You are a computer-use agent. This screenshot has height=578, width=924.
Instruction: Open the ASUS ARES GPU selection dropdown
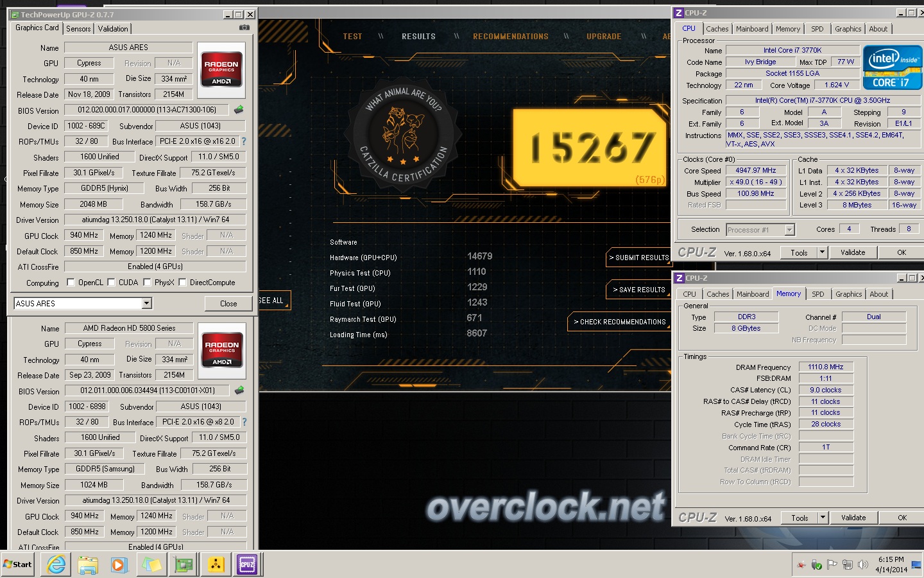(147, 303)
